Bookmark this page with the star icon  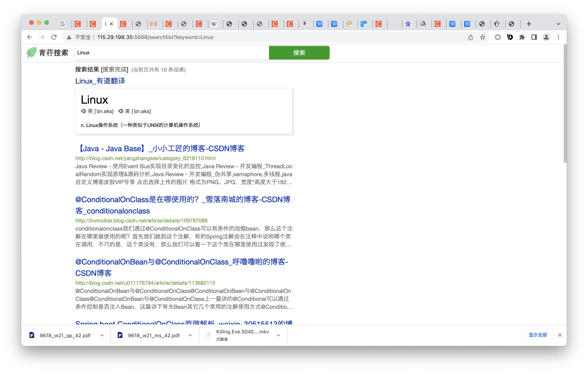pos(482,37)
